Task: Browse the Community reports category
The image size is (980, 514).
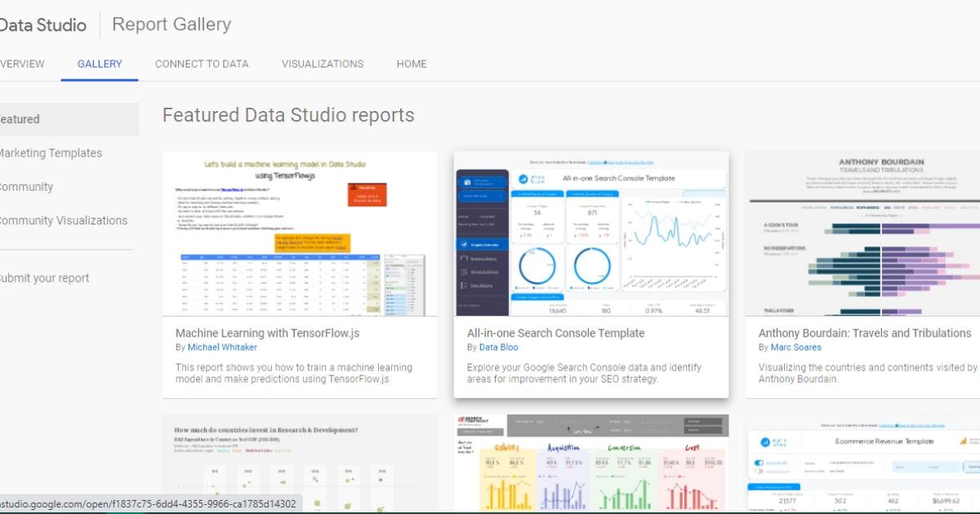Action: [x=28, y=187]
